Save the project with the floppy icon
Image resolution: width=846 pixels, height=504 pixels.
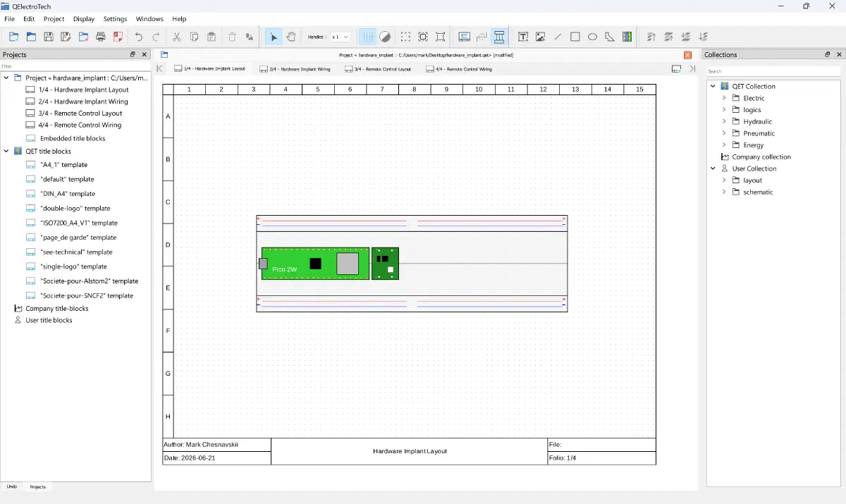pyautogui.click(x=49, y=37)
